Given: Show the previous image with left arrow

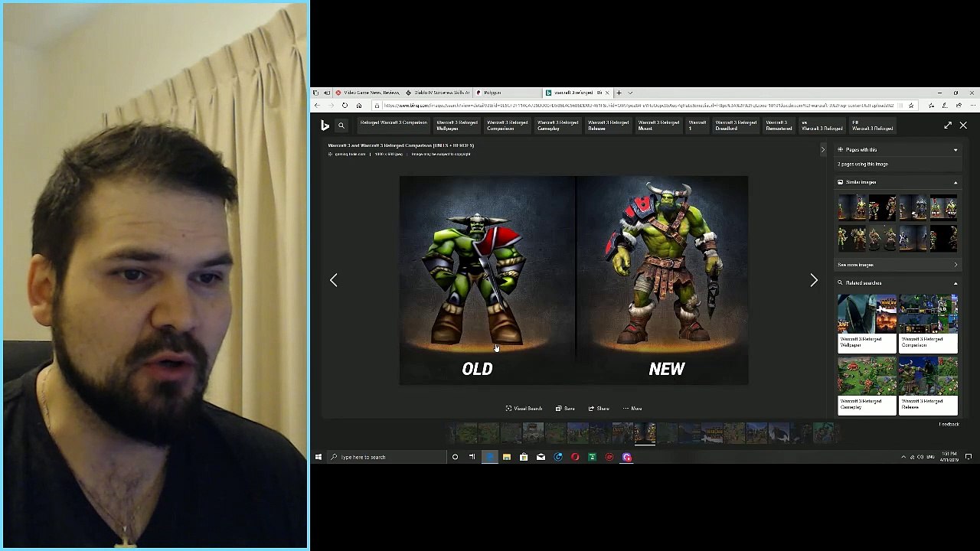Looking at the screenshot, I should (x=333, y=280).
